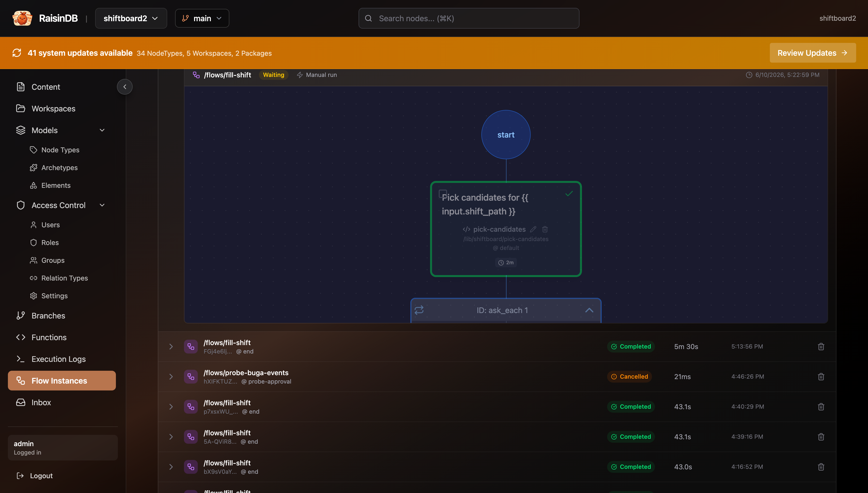This screenshot has width=868, height=493.
Task: Open Roles under Access Control
Action: 50,243
